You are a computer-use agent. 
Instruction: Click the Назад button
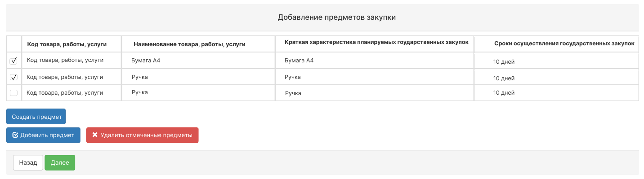(x=28, y=163)
